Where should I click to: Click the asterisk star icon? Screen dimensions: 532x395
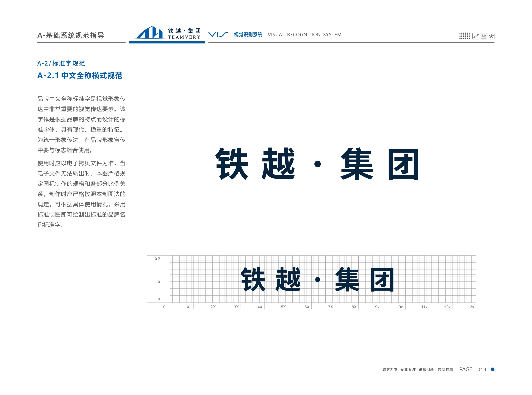point(491,36)
